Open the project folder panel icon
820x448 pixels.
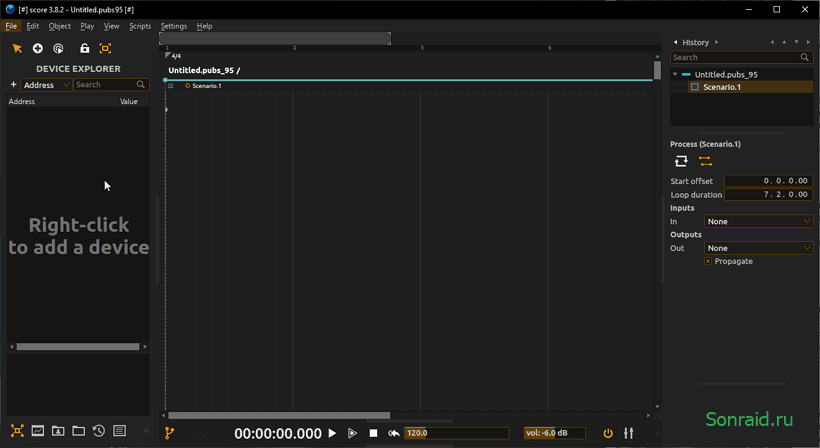click(x=78, y=431)
